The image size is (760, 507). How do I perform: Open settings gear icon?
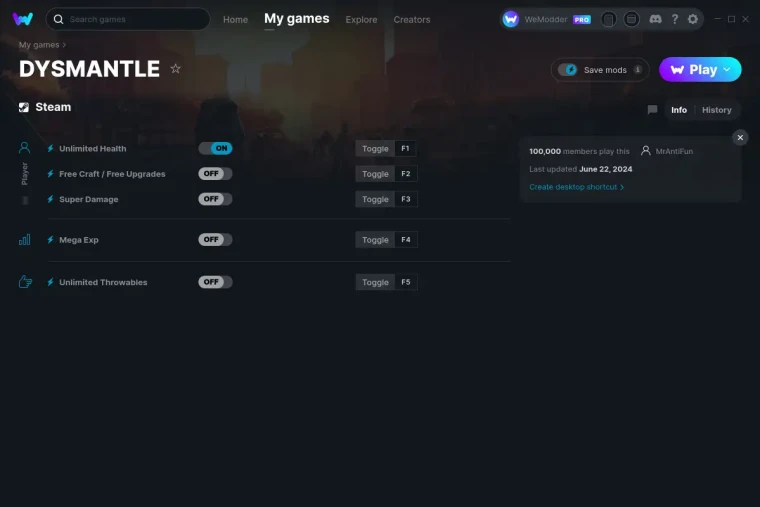pyautogui.click(x=693, y=19)
